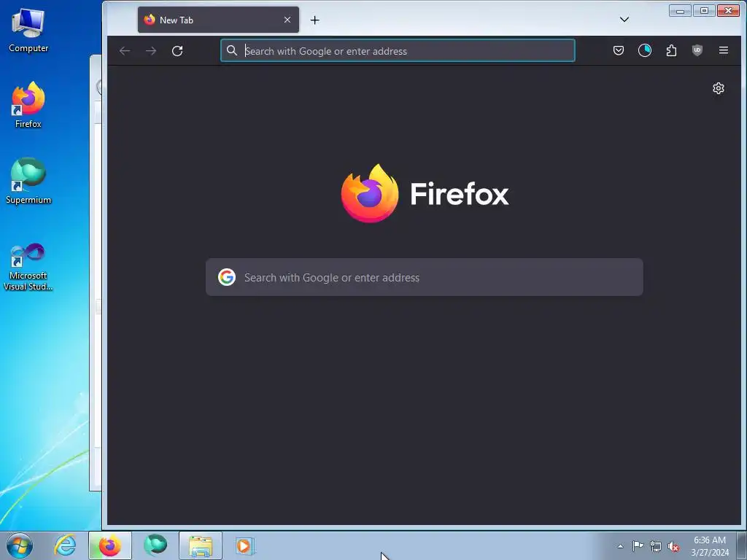Open Windows Explorer from the taskbar
747x560 pixels.
coord(201,545)
